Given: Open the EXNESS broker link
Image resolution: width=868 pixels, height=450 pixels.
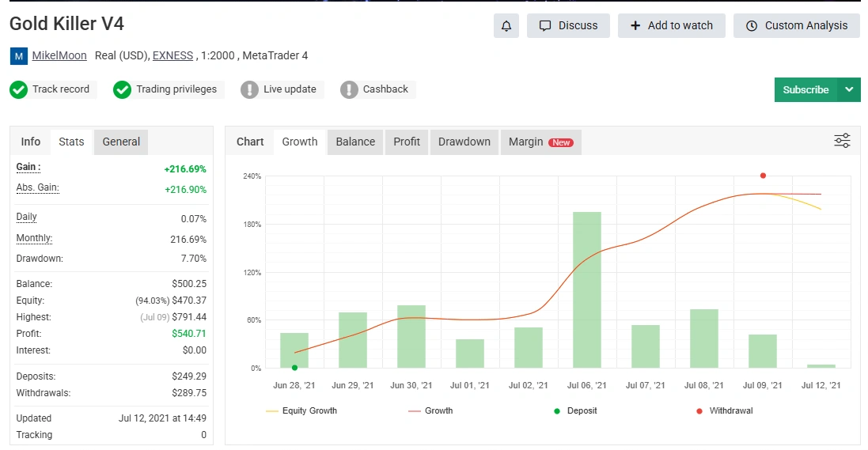Looking at the screenshot, I should (172, 55).
